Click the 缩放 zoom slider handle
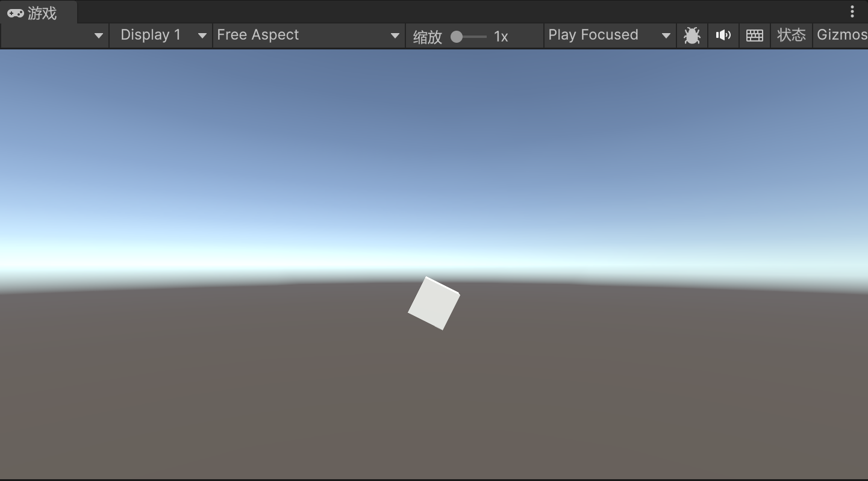 click(x=457, y=37)
